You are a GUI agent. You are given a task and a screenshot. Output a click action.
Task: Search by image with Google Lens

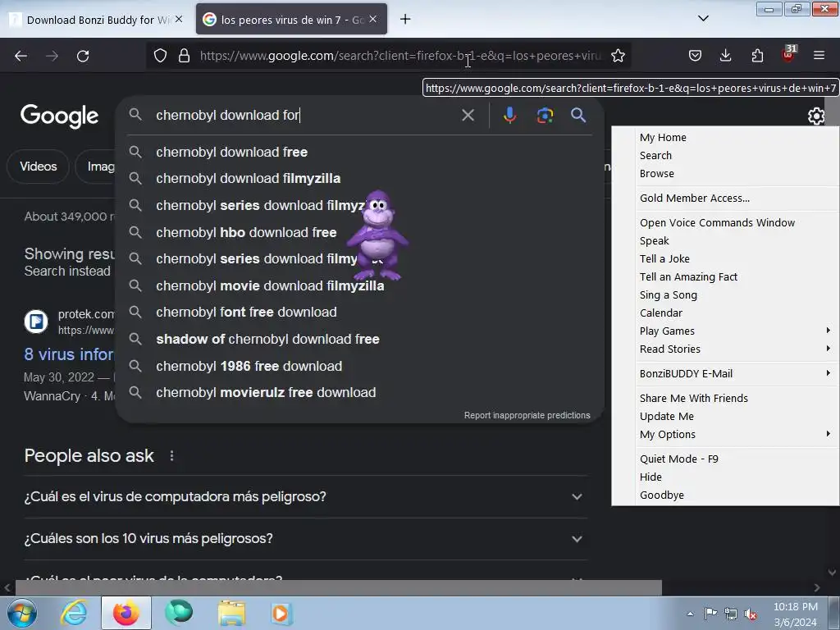(x=545, y=115)
